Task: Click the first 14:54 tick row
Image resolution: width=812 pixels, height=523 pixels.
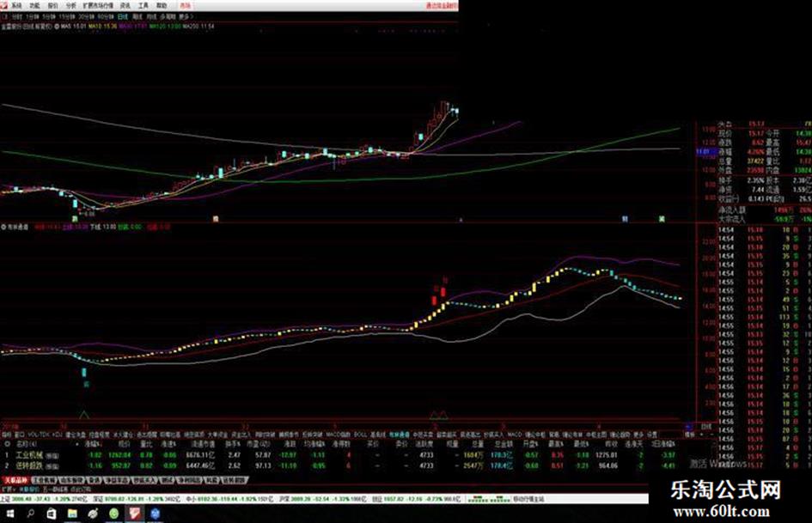Action: click(765, 230)
